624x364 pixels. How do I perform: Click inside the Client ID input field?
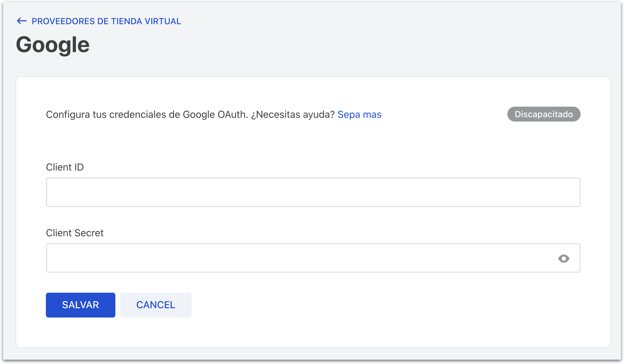[313, 192]
